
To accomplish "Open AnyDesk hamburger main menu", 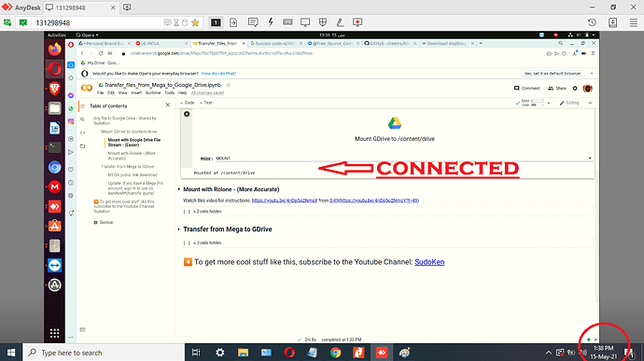I will (x=634, y=22).
